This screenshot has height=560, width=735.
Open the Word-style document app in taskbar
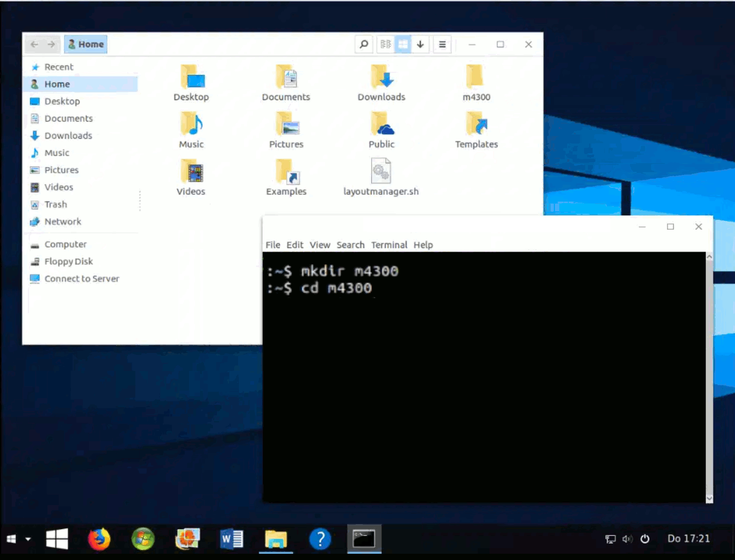tap(231, 539)
